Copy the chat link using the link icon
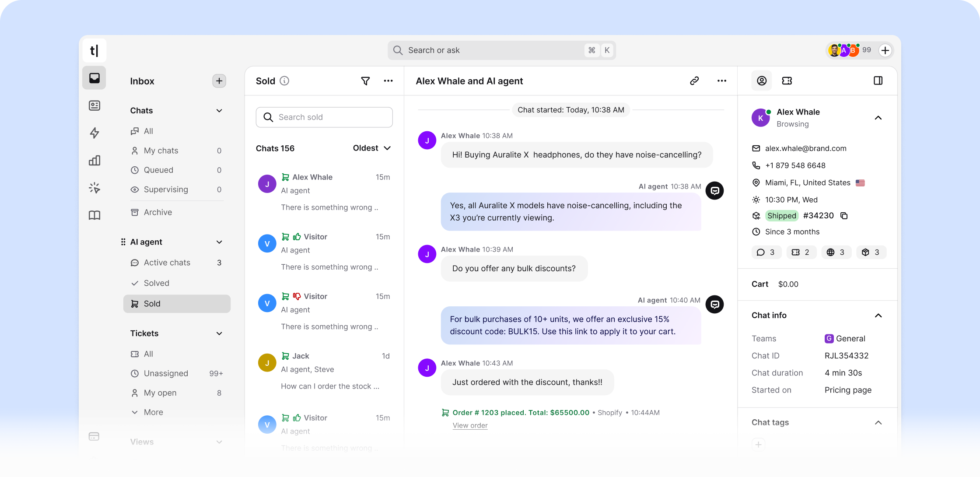 pos(694,81)
